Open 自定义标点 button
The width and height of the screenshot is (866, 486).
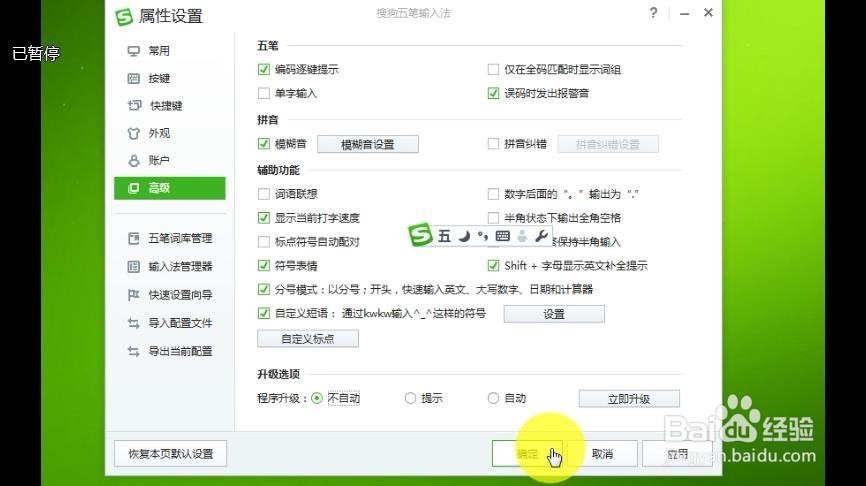coord(308,339)
